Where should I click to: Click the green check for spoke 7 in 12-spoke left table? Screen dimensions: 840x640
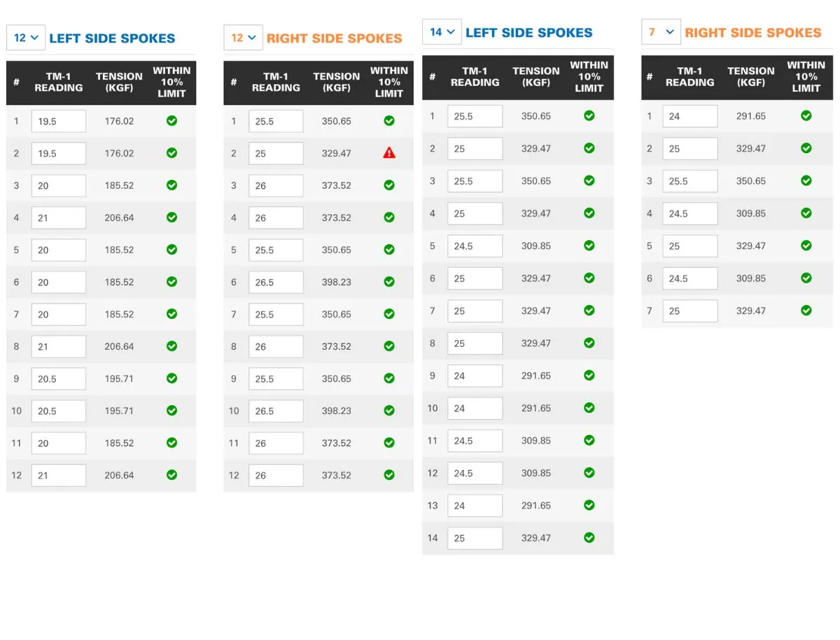pyautogui.click(x=171, y=314)
